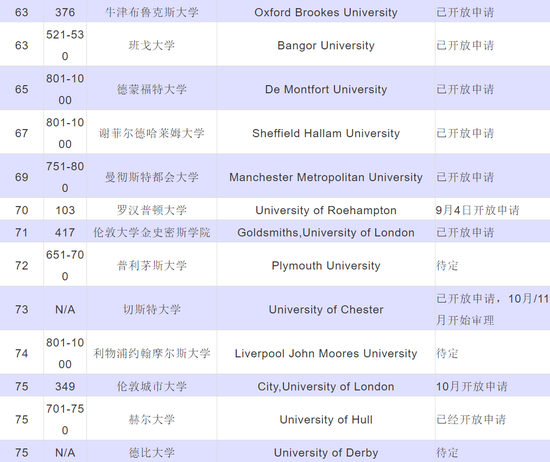Click the 待定 status for University of Derby
This screenshot has height=462, width=550.
coord(447,453)
